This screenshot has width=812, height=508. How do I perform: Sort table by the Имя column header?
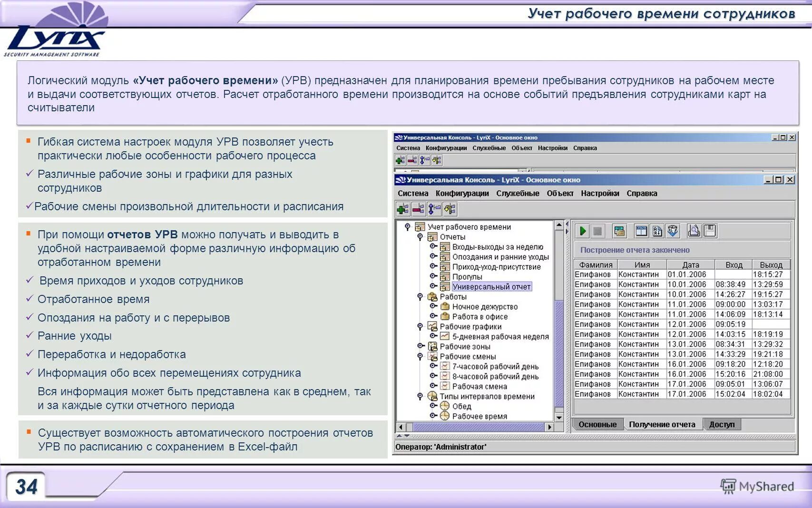(642, 264)
